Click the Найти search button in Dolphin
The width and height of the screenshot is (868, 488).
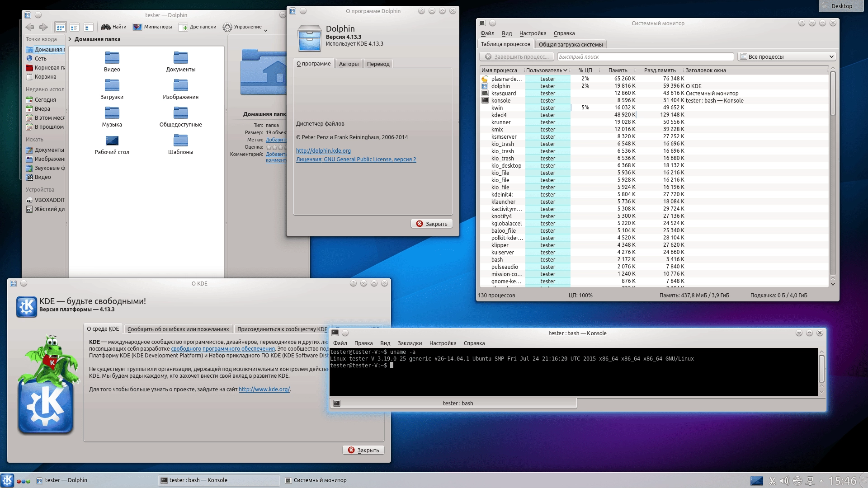pyautogui.click(x=114, y=27)
